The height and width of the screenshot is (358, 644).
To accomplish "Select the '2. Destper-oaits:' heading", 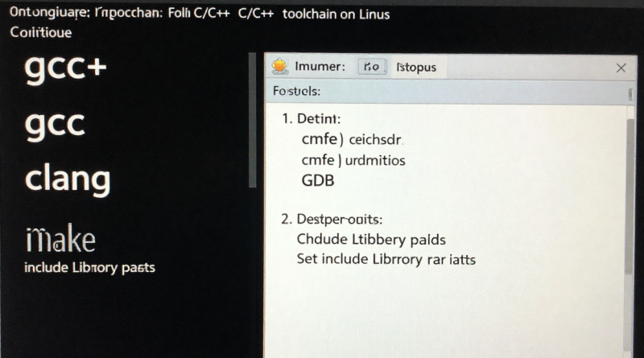I will point(332,220).
